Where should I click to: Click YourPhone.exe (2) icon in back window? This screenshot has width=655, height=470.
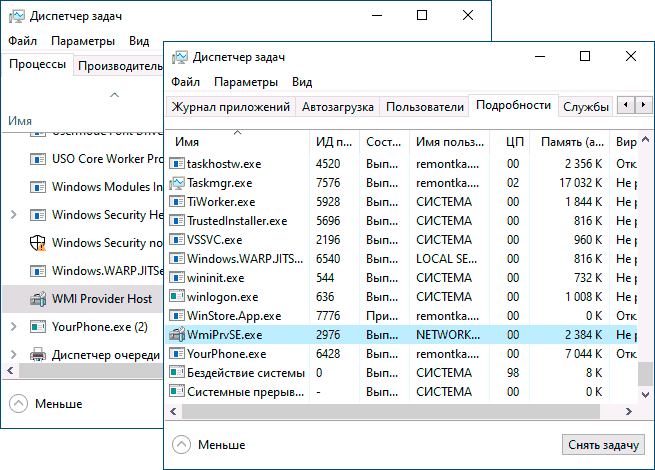click(38, 327)
